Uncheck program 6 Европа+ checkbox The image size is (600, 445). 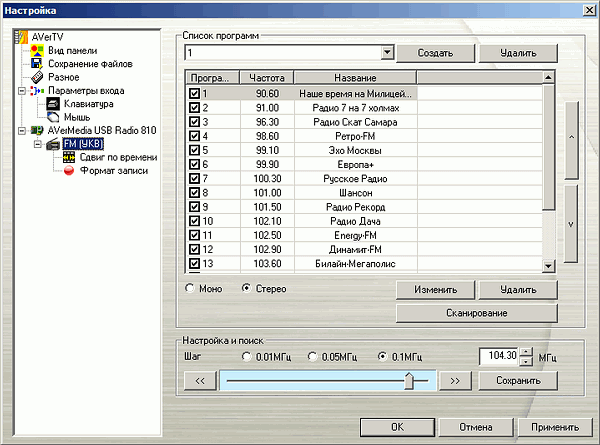[x=194, y=164]
